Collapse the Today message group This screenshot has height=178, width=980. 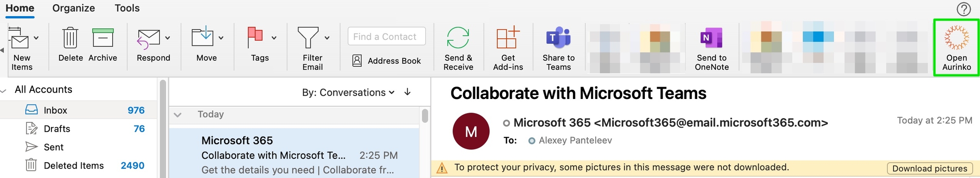tap(178, 115)
